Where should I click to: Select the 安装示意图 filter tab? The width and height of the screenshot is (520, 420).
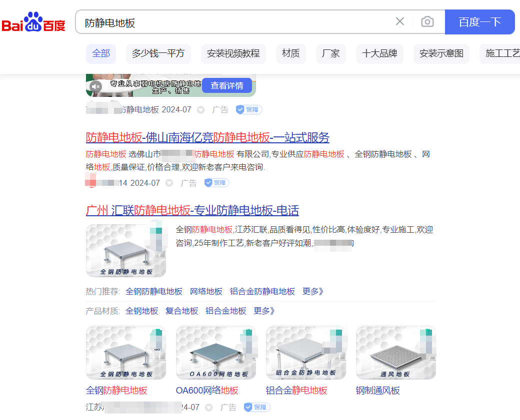[x=441, y=53]
